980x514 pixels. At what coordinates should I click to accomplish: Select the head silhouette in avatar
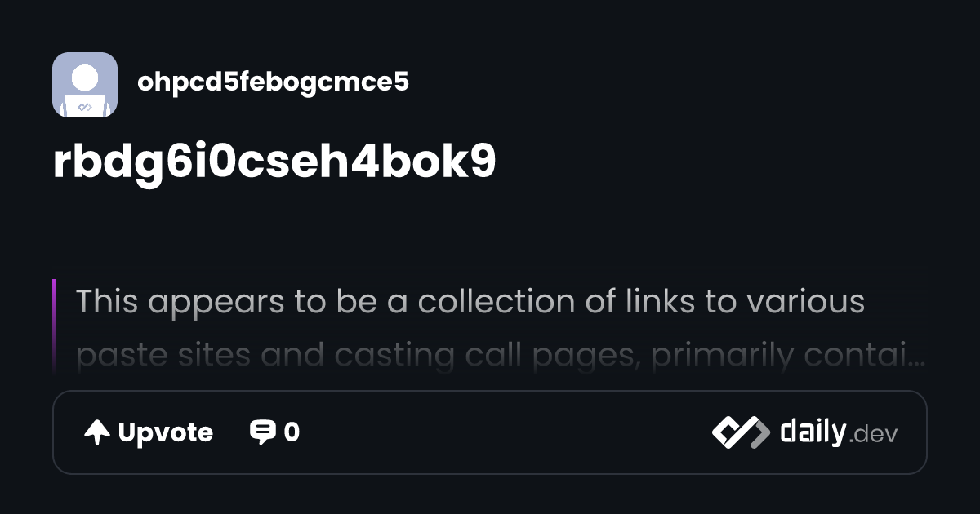[x=85, y=78]
